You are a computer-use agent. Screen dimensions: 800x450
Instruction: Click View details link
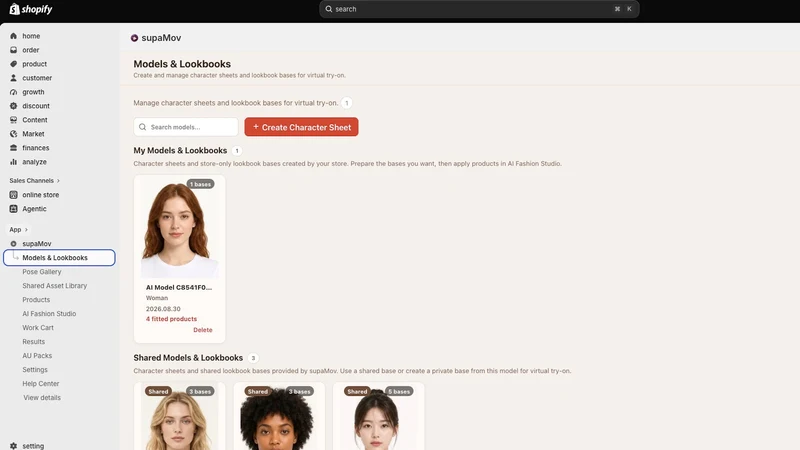pos(42,397)
